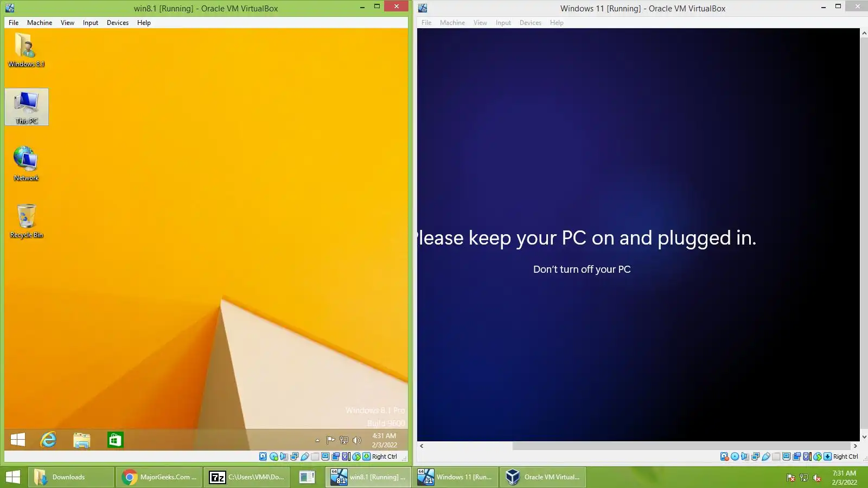Click audio indicator in win8.1 status bar

click(x=284, y=457)
